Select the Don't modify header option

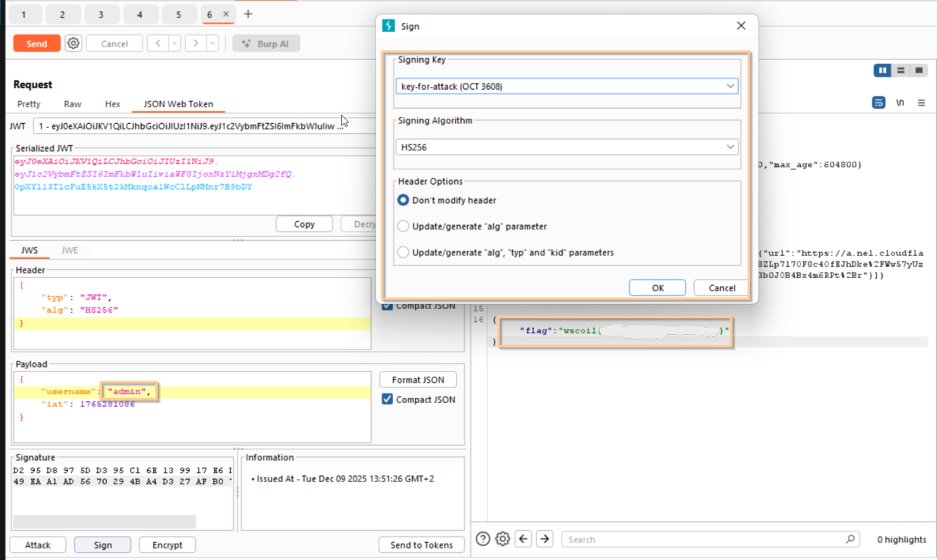[403, 200]
